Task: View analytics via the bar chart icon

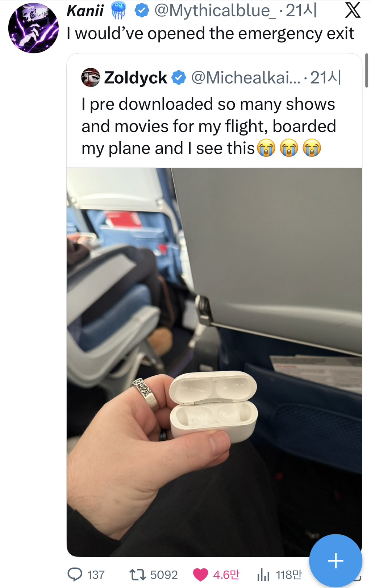Action: [x=263, y=575]
